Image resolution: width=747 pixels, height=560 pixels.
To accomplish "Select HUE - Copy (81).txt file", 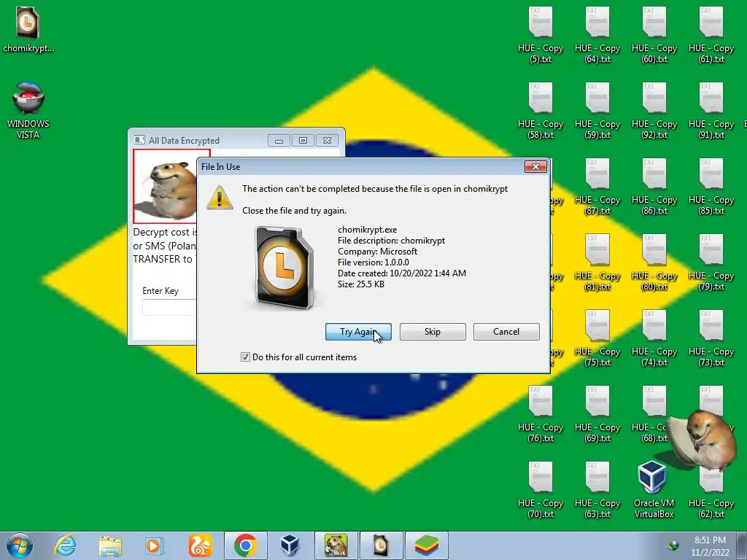I will 597,262.
